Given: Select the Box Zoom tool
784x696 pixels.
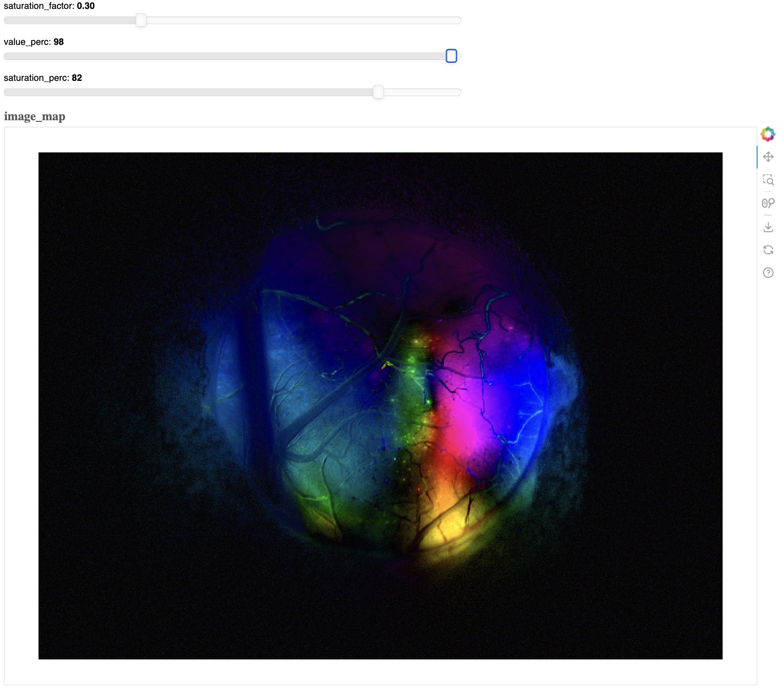Looking at the screenshot, I should click(768, 180).
